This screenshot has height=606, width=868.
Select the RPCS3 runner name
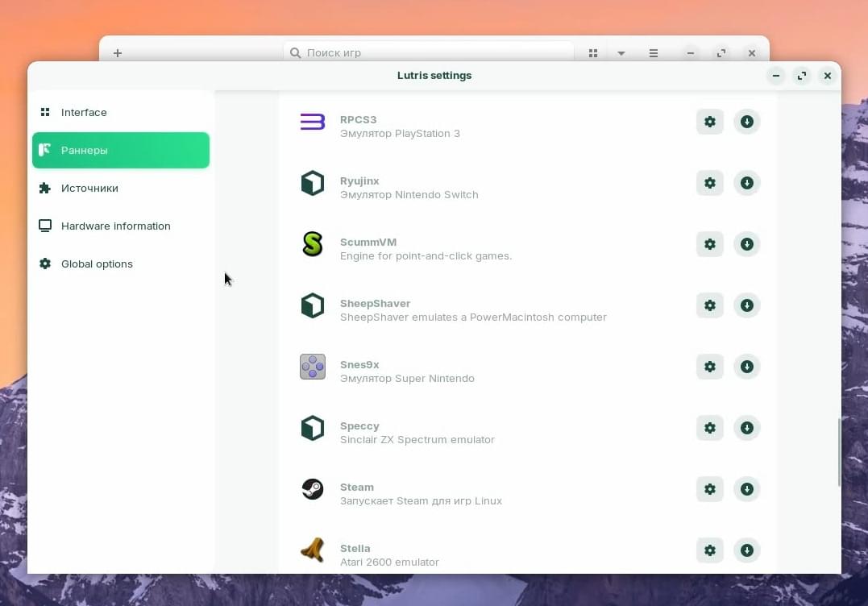(358, 119)
